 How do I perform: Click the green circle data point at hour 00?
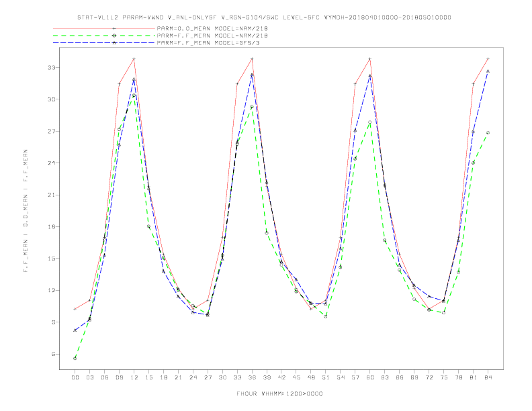click(x=75, y=359)
